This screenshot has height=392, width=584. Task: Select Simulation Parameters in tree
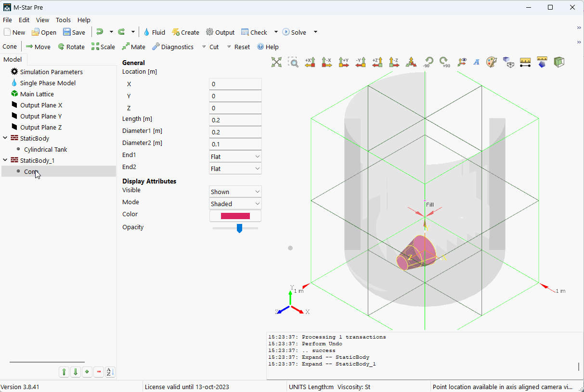click(52, 72)
